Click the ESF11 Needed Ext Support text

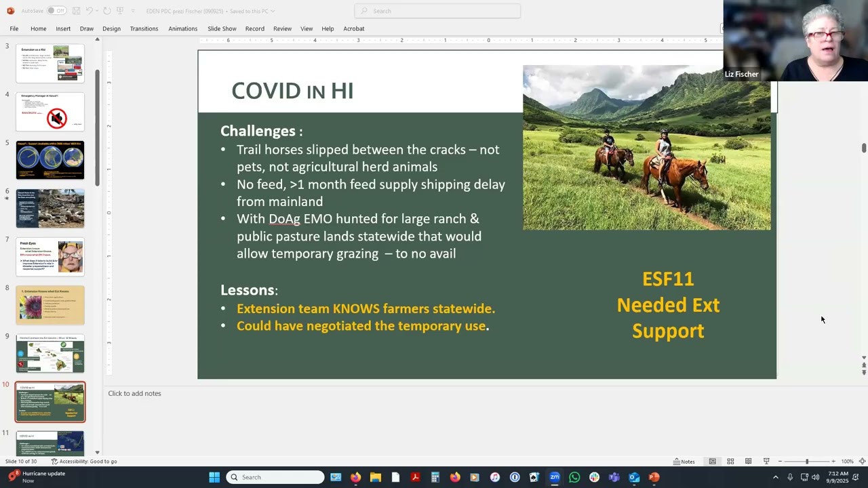[x=668, y=305]
